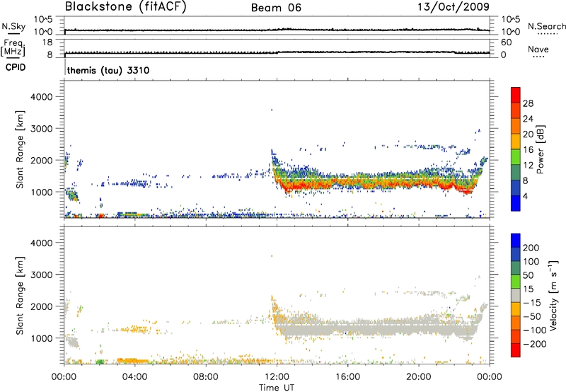The image size is (566, 392).
Task: Select the 'Nave' label
Action: 538,49
